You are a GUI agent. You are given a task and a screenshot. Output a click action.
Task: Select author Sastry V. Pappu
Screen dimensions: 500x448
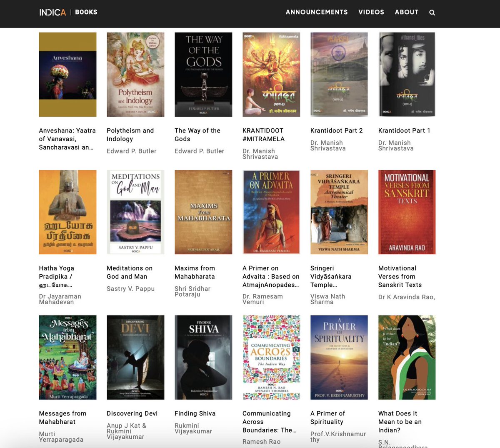click(x=131, y=289)
